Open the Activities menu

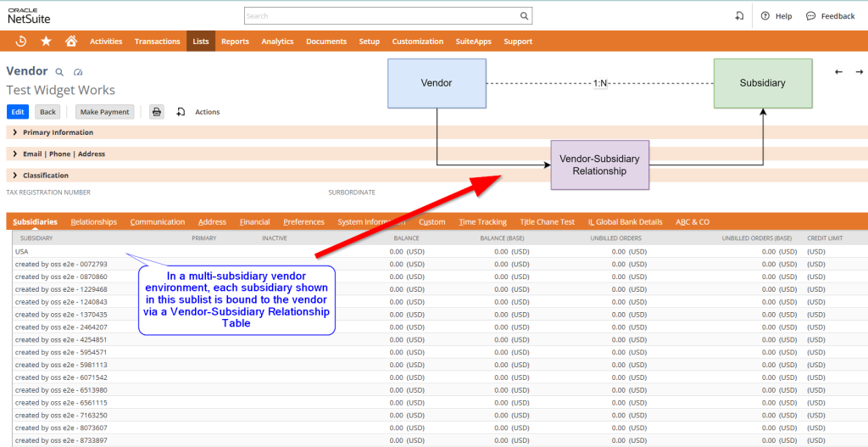coord(106,42)
